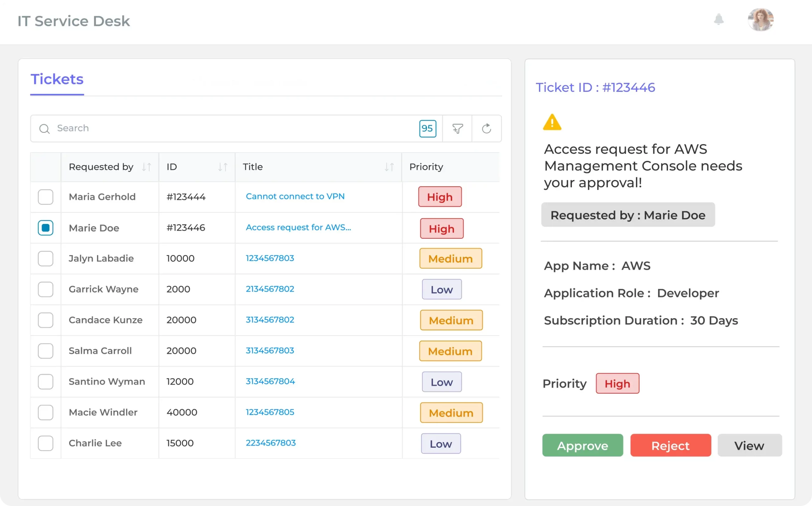Click the search magnifier icon
The height and width of the screenshot is (506, 812).
coord(44,129)
